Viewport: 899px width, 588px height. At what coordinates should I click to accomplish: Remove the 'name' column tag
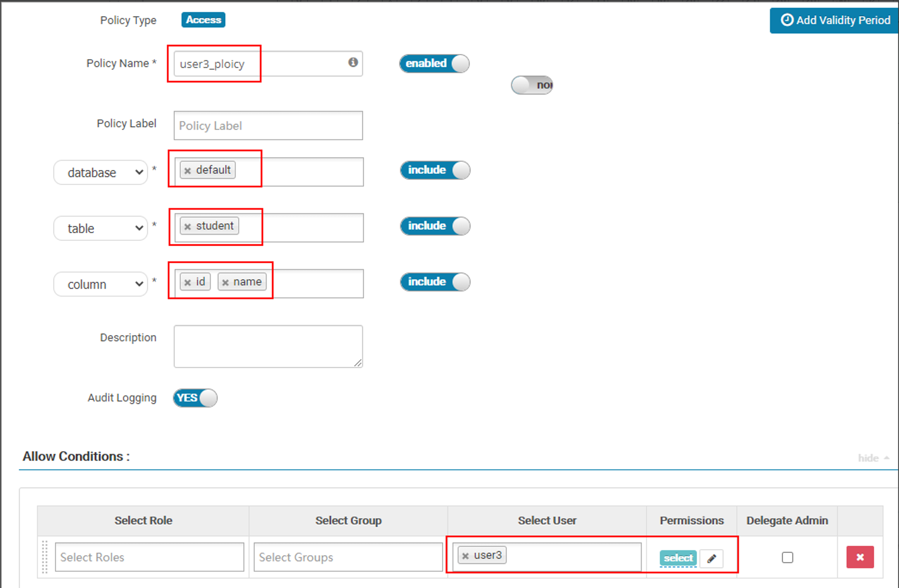pos(226,283)
